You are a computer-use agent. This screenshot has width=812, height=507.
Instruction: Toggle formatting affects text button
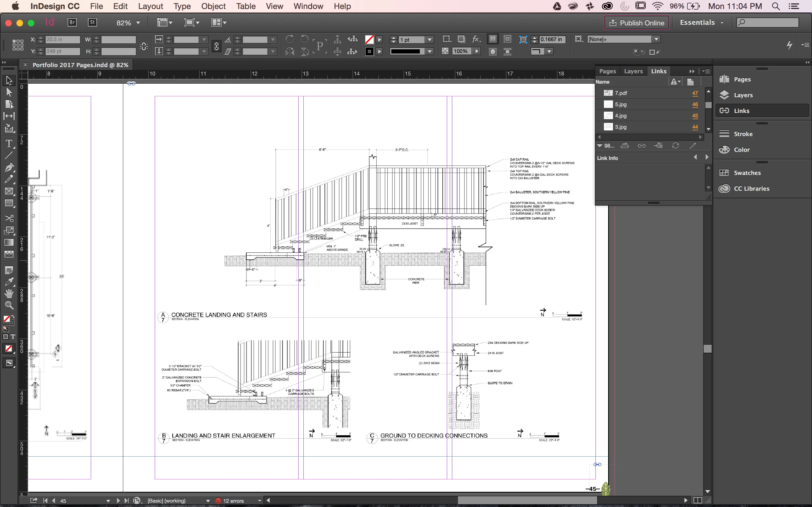point(13,337)
